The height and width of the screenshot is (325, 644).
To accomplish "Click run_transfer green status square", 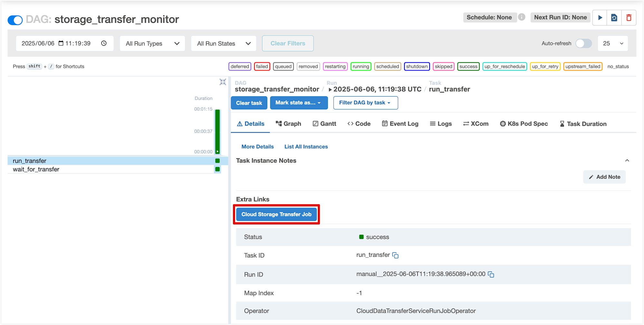I will [218, 161].
